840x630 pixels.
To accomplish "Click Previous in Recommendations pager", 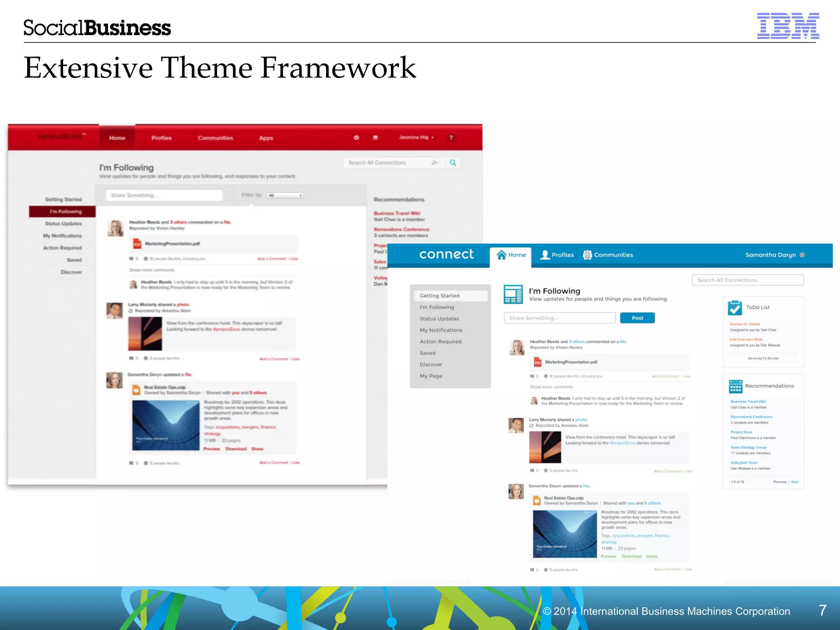I will click(780, 482).
